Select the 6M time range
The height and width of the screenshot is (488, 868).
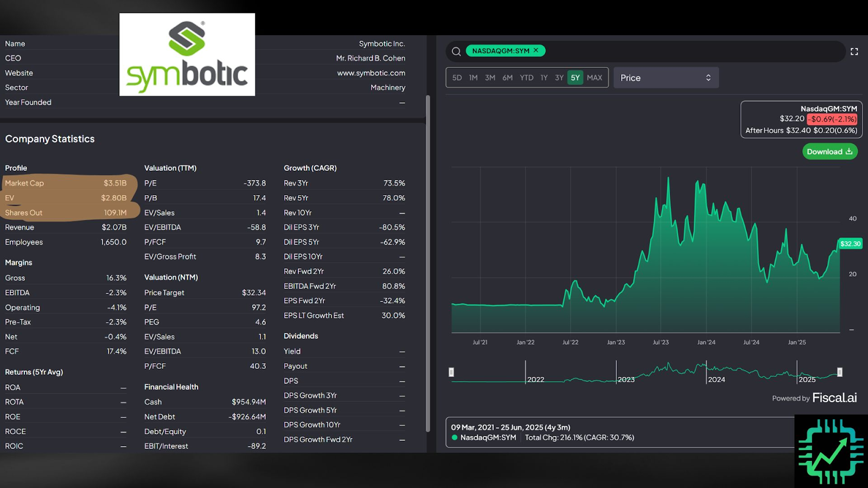pyautogui.click(x=507, y=78)
